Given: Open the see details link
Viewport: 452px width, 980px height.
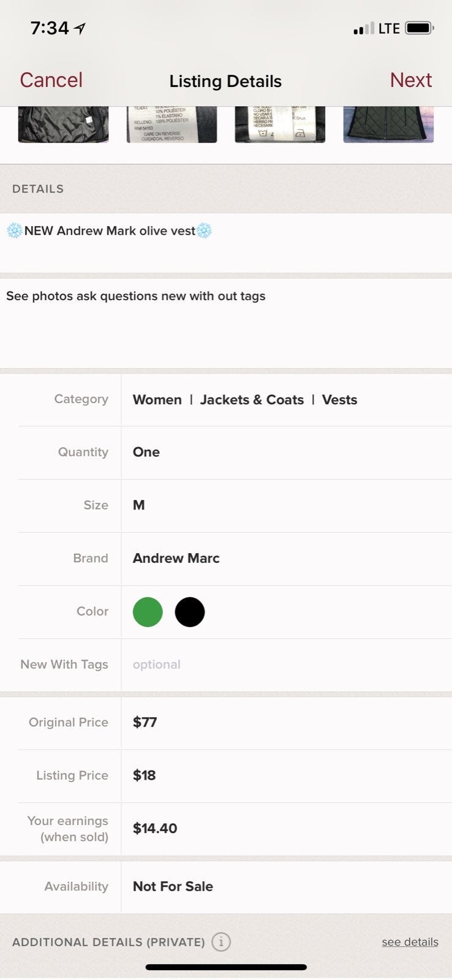Looking at the screenshot, I should [410, 942].
